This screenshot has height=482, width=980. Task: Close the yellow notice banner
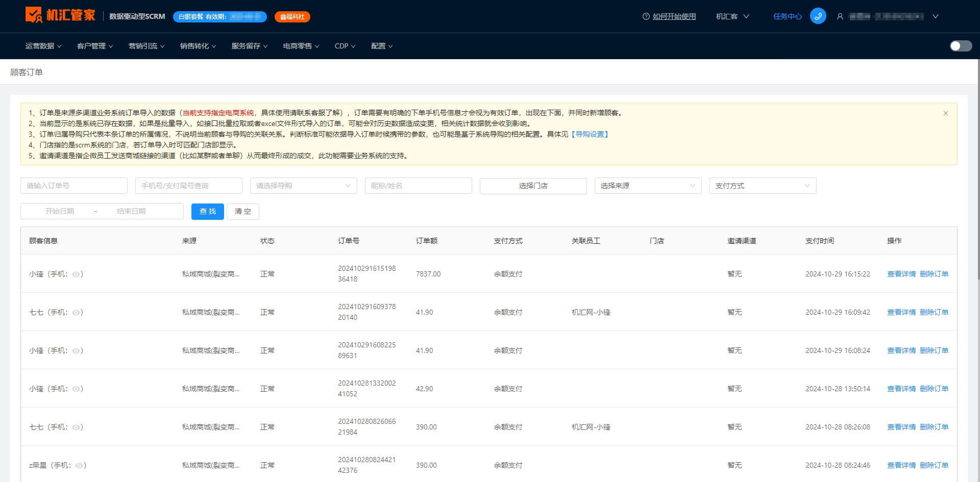pos(945,113)
